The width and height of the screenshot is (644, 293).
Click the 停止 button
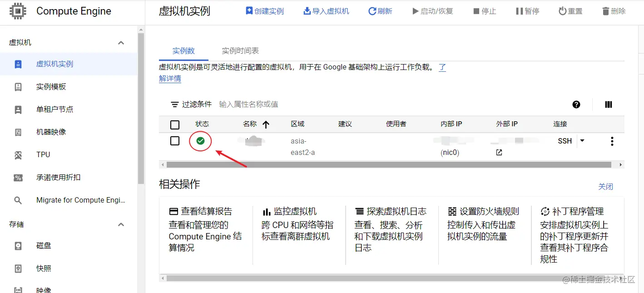[x=484, y=11]
